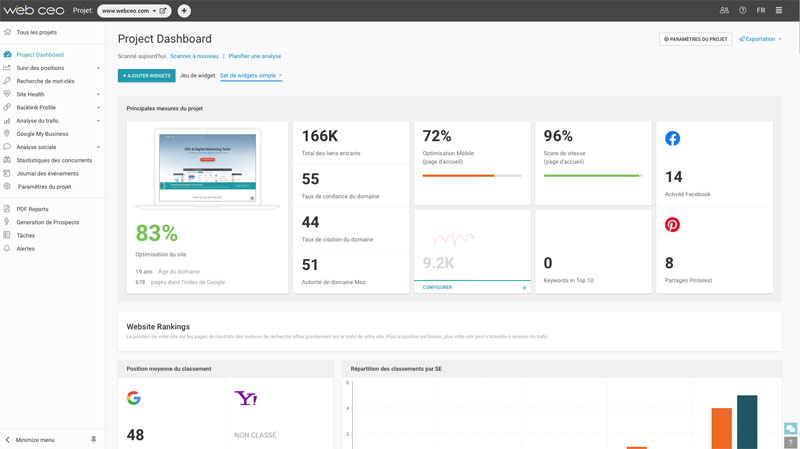
Task: Expand Backlink Profile submenu arrow
Action: click(98, 108)
